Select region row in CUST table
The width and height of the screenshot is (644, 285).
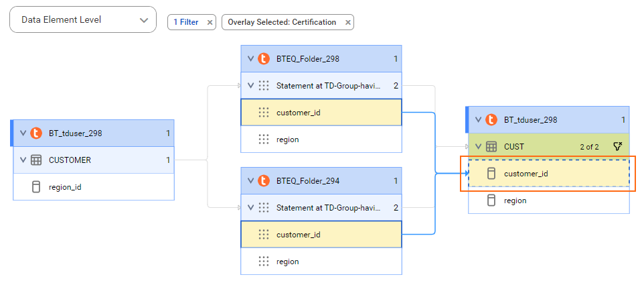click(x=549, y=201)
